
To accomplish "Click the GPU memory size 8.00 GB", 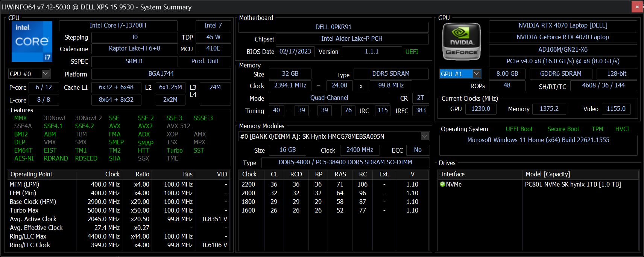I will point(507,74).
